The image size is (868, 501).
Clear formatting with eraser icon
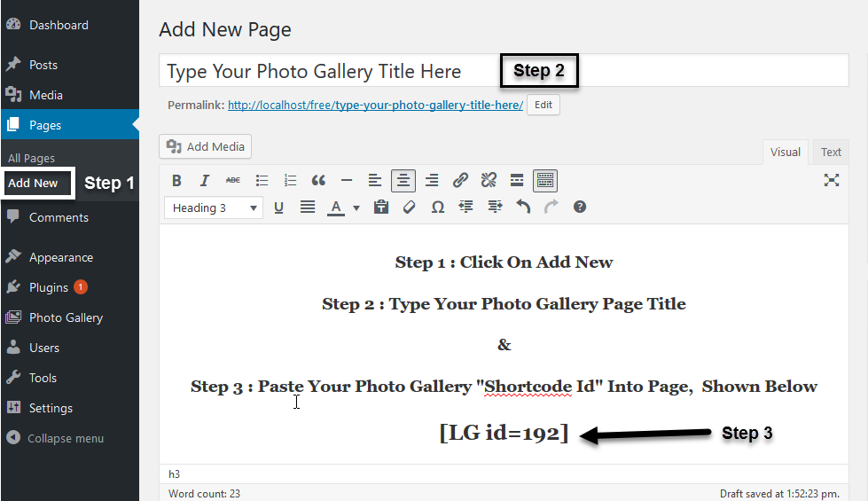pos(409,207)
